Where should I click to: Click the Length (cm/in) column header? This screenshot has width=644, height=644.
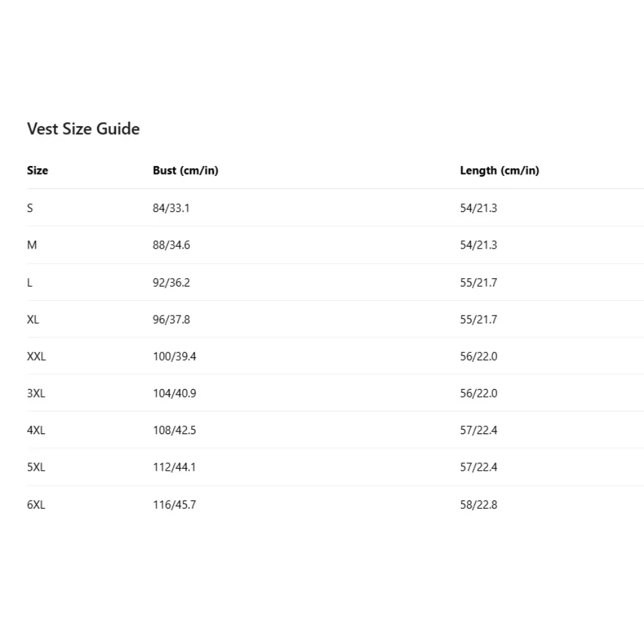point(499,171)
